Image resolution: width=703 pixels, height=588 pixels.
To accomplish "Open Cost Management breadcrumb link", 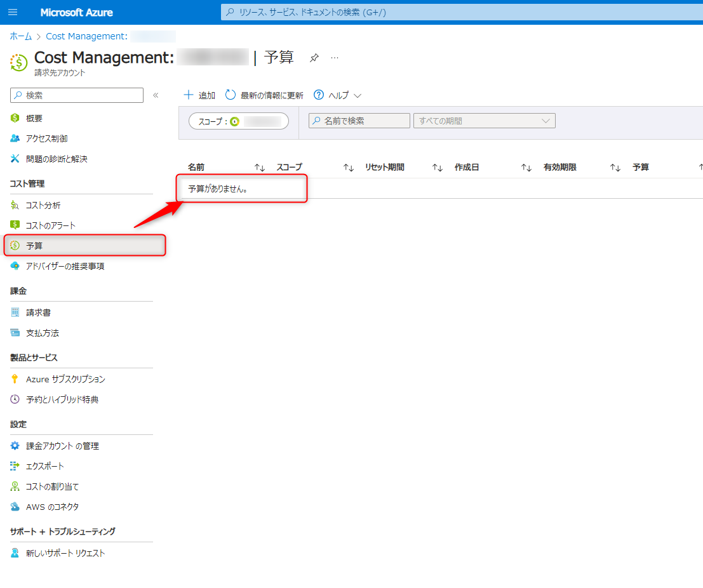I will coord(86,36).
